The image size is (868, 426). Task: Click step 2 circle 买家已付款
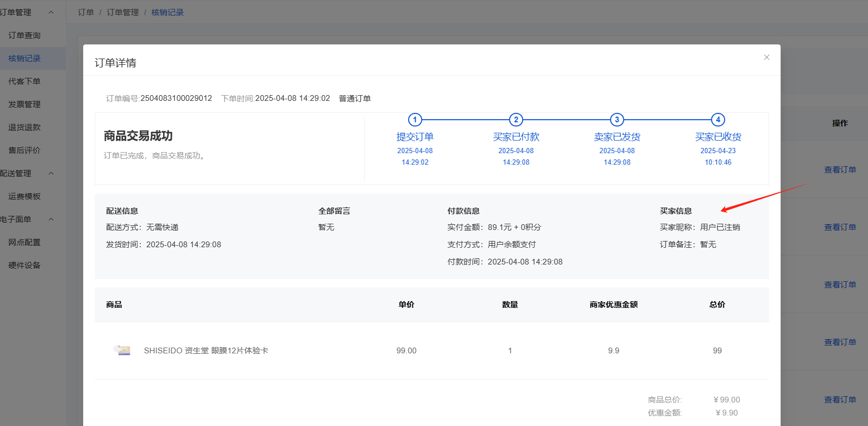click(516, 120)
